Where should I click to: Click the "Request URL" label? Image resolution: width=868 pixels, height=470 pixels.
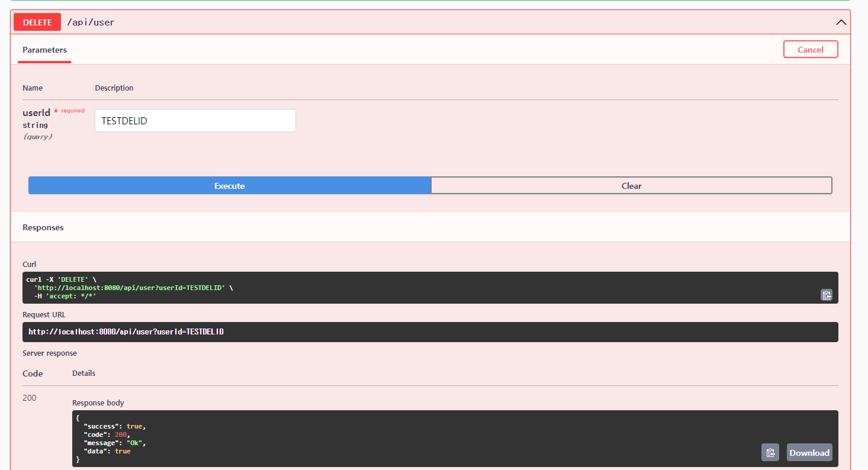pos(44,315)
